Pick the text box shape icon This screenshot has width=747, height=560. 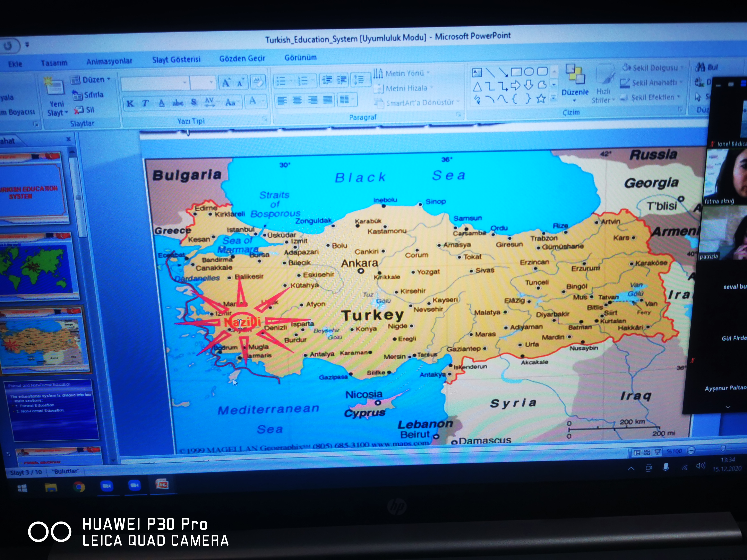tap(477, 73)
